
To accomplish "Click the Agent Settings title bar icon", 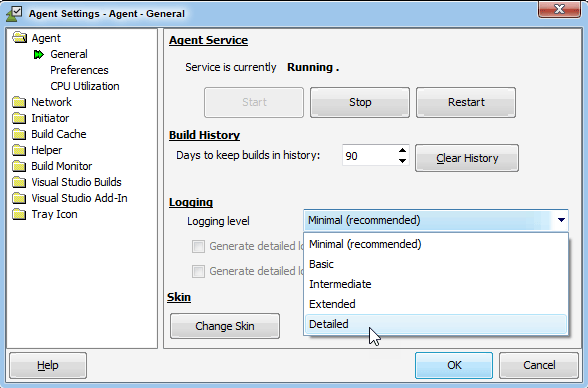I will pos(14,13).
